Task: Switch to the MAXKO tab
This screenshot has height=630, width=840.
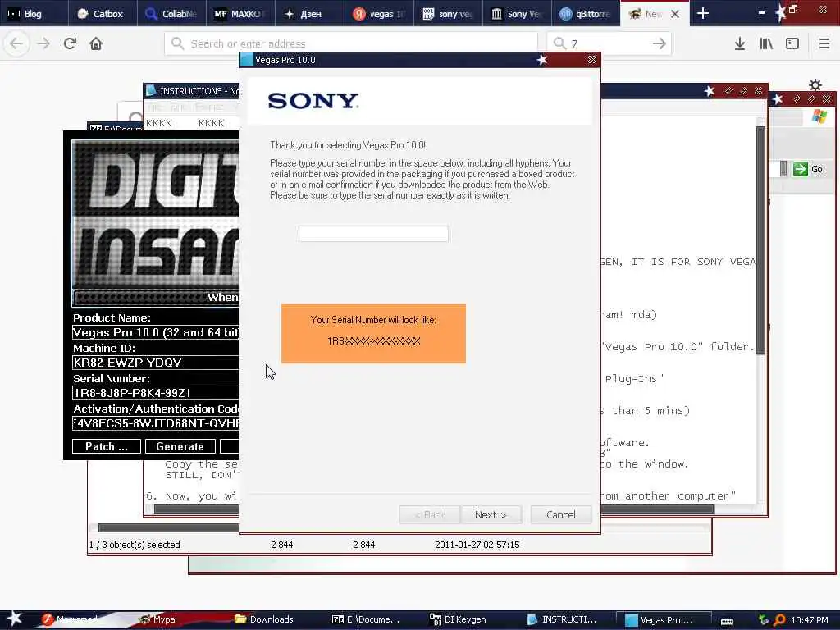Action: coord(240,13)
